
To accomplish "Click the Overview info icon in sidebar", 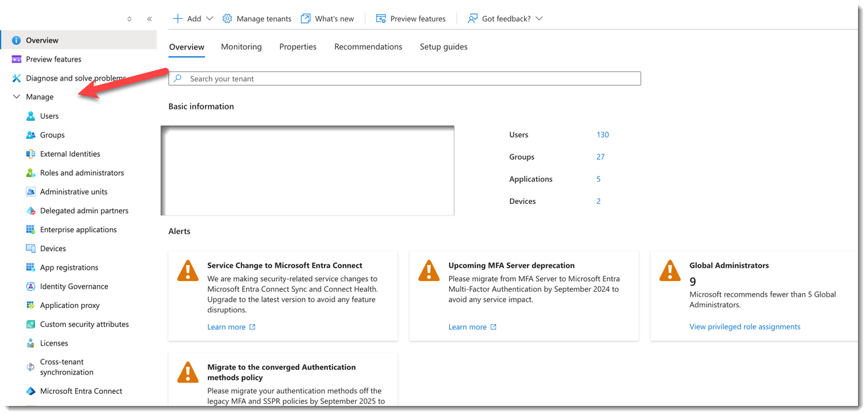I will 17,40.
